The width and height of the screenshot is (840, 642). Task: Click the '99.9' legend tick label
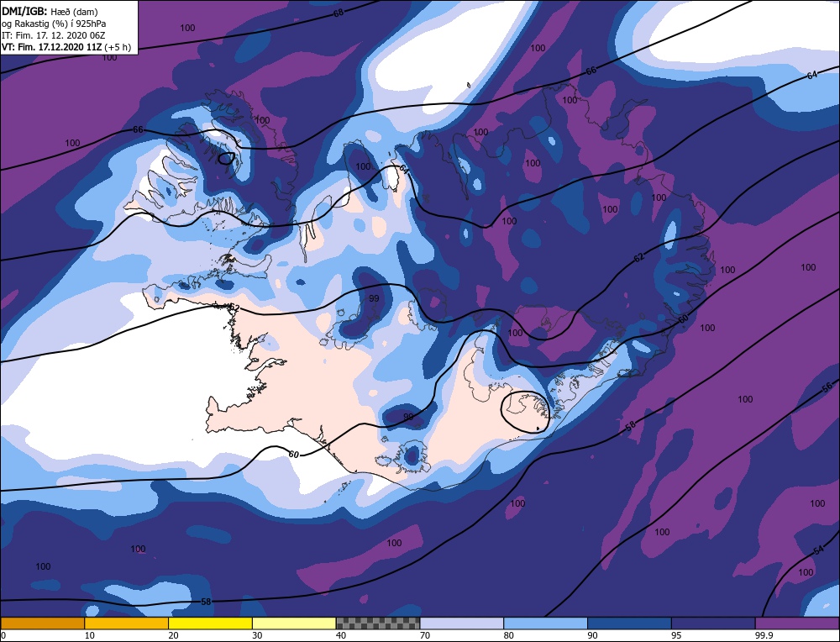coord(764,635)
